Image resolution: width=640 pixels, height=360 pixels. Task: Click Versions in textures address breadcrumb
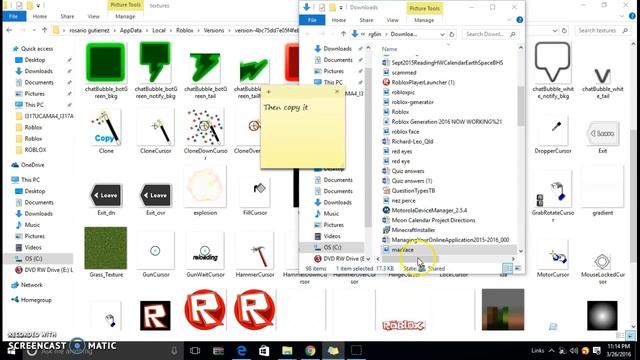(214, 31)
